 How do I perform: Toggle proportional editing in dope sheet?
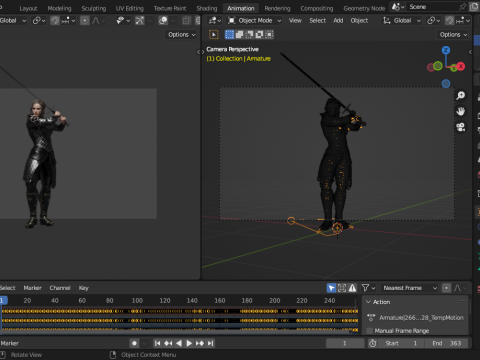pos(446,288)
